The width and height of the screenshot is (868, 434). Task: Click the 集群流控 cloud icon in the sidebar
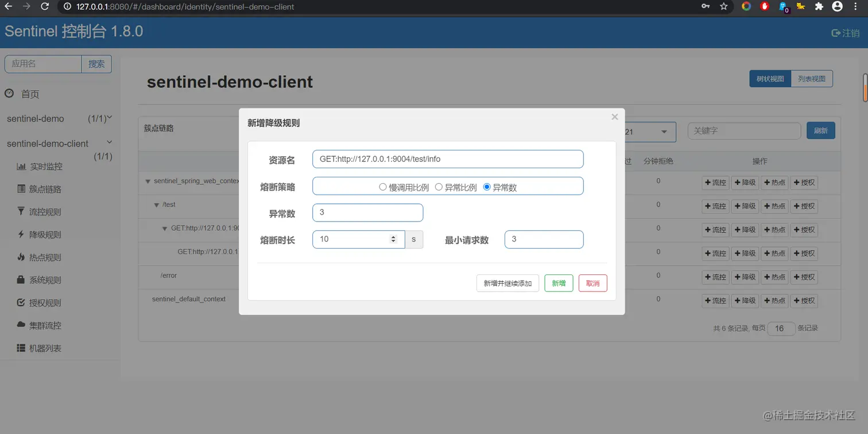tap(21, 325)
